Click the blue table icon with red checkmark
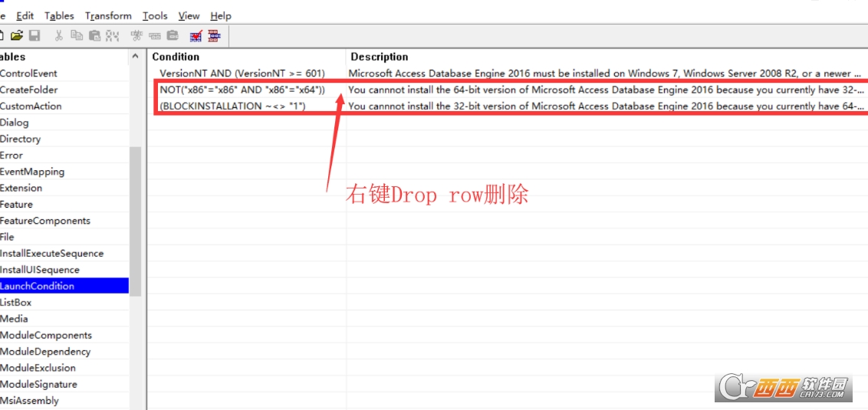This screenshot has height=410, width=868. [196, 36]
